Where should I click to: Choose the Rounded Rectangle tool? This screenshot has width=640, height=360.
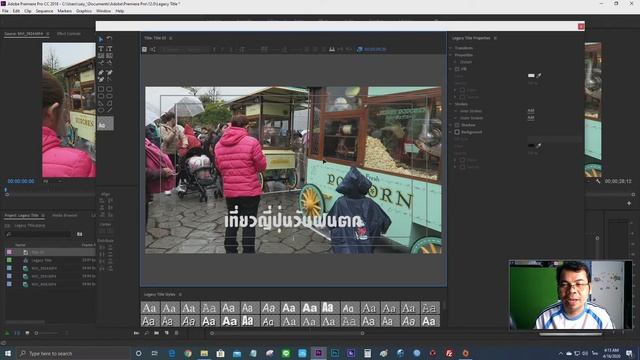109,96
